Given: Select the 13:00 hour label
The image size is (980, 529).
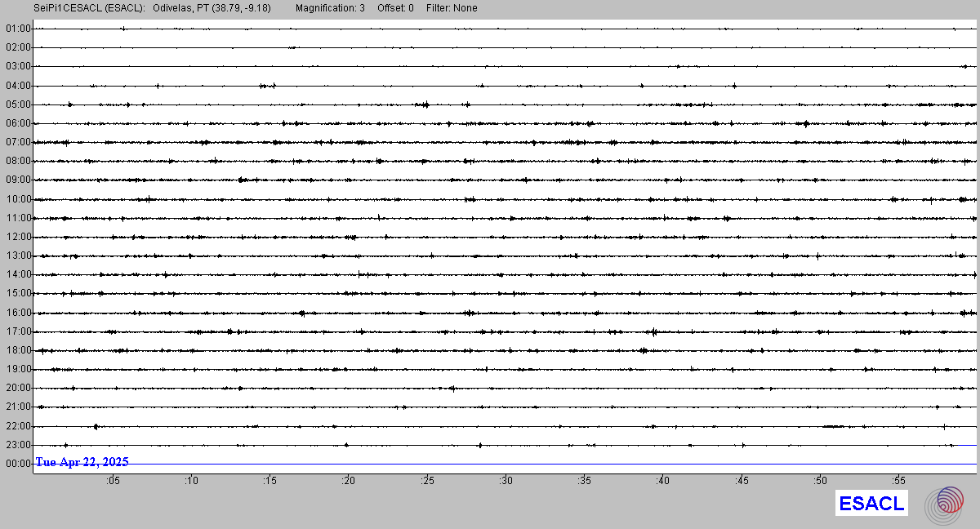Looking at the screenshot, I should (18, 256).
